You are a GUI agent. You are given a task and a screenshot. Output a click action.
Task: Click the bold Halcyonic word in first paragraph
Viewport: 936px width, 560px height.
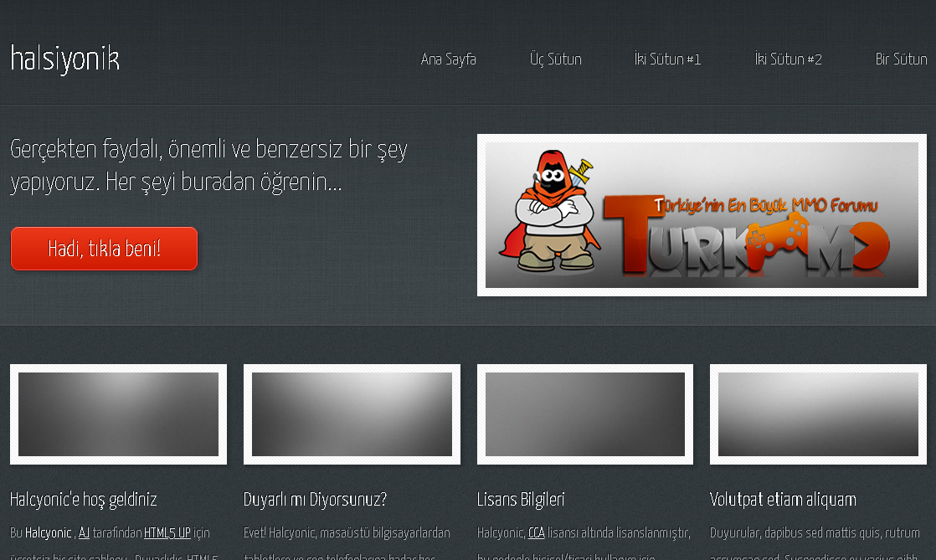(48, 532)
